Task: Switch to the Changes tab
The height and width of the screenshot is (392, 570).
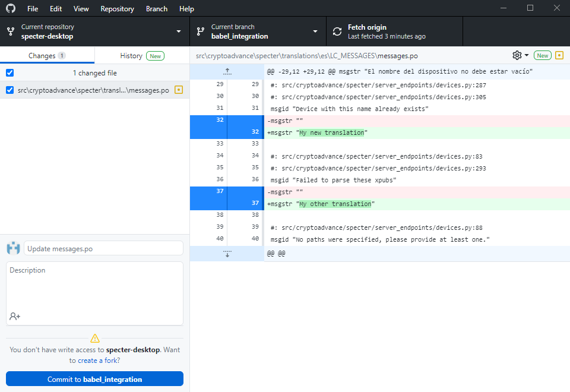Action: (x=47, y=56)
